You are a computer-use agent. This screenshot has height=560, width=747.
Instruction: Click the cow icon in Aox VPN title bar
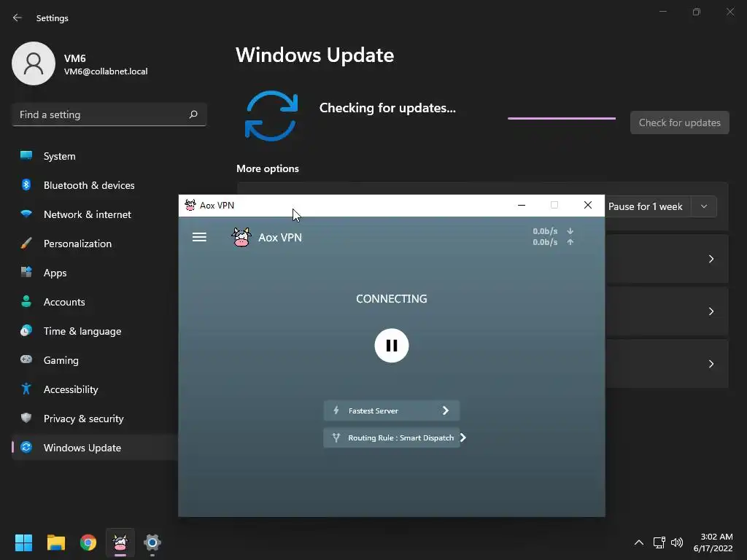[x=190, y=205]
